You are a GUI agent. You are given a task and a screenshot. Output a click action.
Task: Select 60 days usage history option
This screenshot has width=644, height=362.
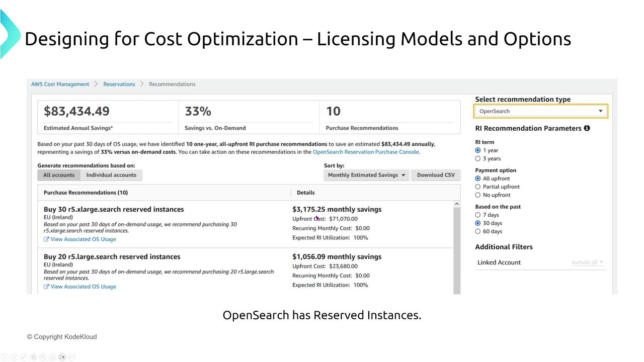click(x=478, y=232)
